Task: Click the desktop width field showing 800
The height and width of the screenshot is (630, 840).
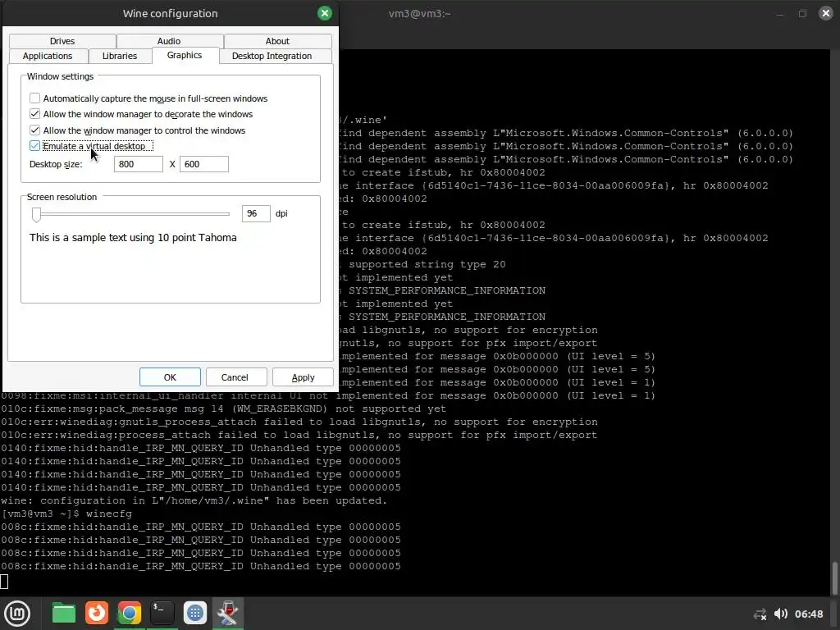Action: [138, 164]
